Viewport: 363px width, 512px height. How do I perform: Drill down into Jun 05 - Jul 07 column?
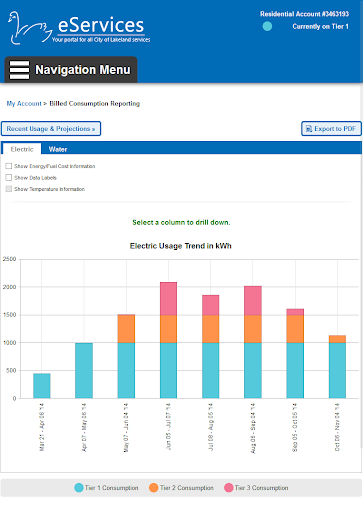(168, 340)
